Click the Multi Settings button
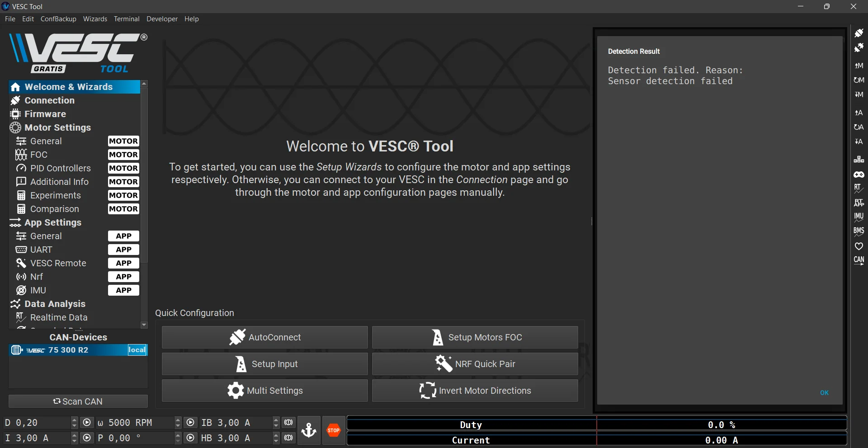 point(265,391)
